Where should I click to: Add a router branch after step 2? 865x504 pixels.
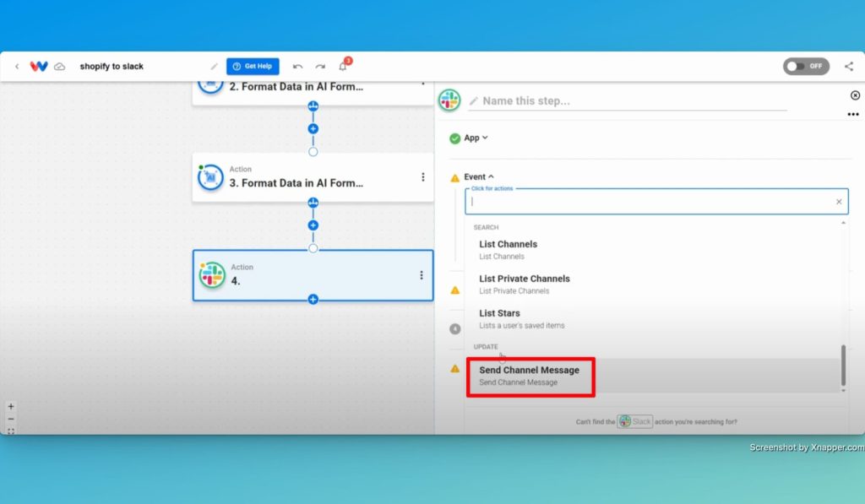click(313, 106)
